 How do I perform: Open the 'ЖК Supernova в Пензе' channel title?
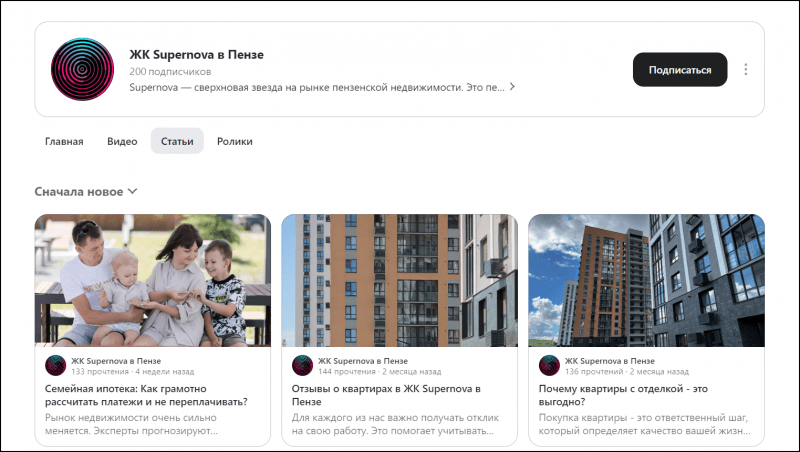click(196, 54)
